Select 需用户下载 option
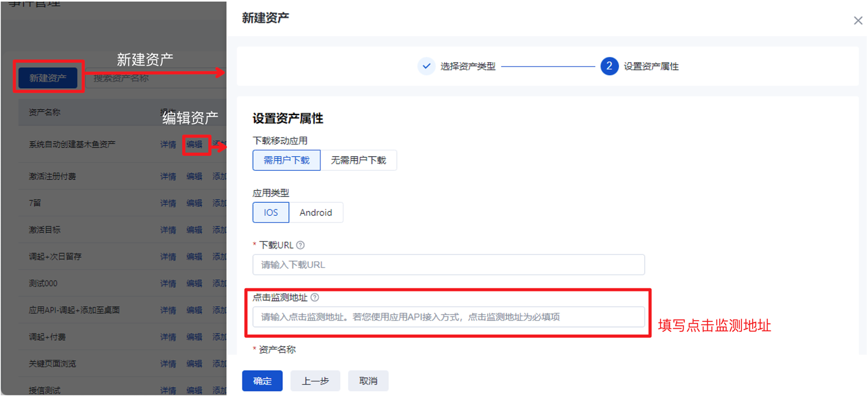The width and height of the screenshot is (868, 396). 286,160
